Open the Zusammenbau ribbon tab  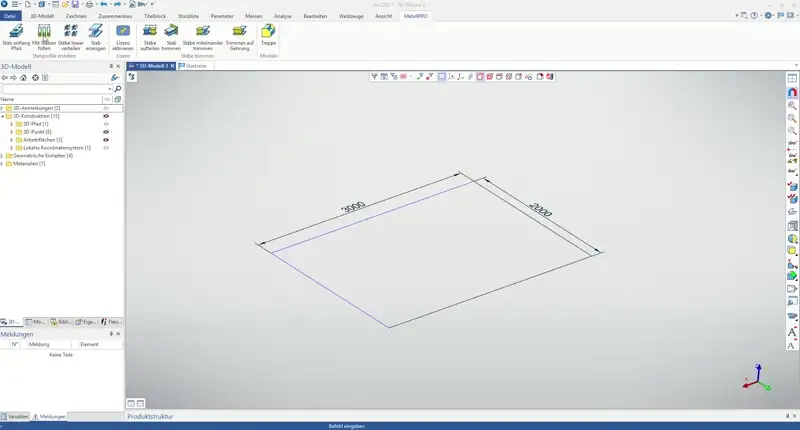[115, 17]
